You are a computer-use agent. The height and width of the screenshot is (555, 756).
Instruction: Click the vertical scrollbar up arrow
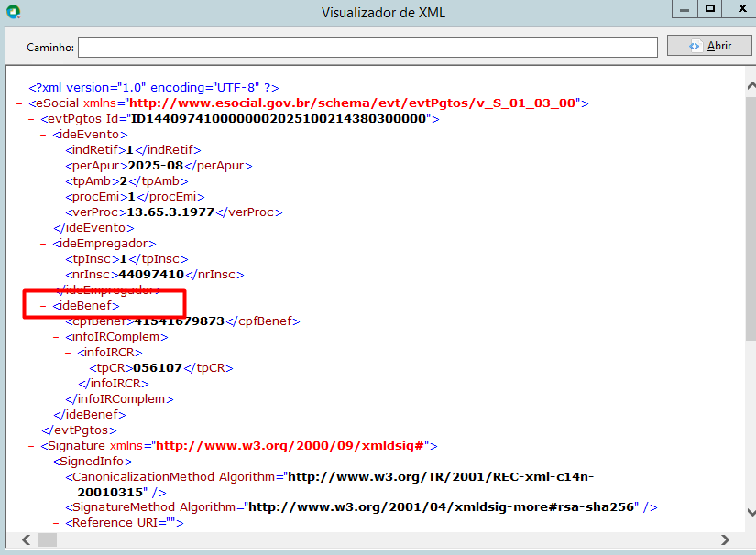click(x=751, y=86)
